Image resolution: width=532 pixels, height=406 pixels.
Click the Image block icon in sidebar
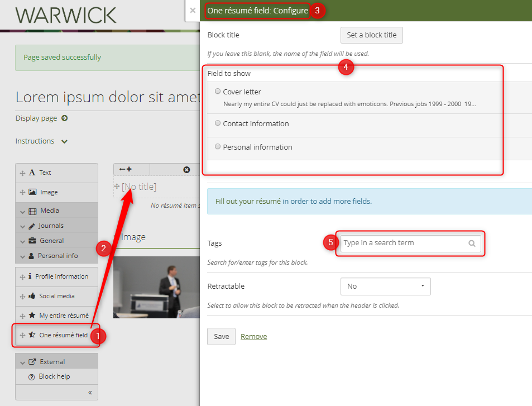pyautogui.click(x=32, y=192)
